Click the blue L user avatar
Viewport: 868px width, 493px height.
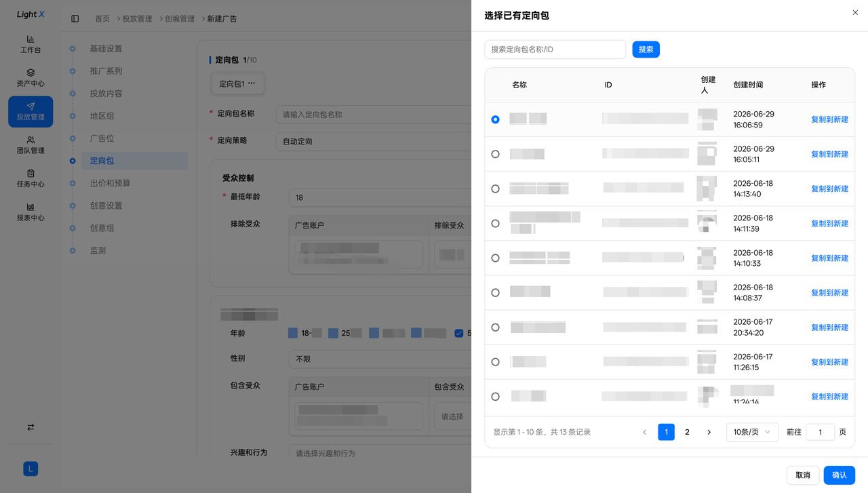click(x=31, y=469)
